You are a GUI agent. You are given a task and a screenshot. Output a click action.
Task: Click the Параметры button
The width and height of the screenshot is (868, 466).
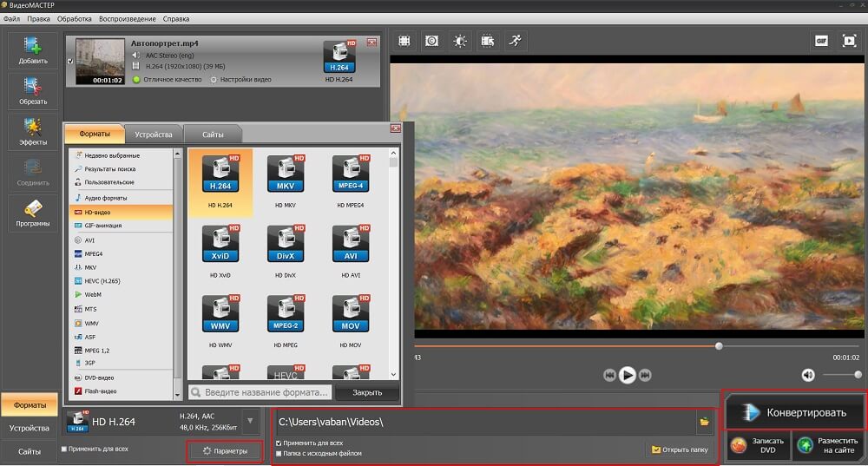(x=224, y=451)
